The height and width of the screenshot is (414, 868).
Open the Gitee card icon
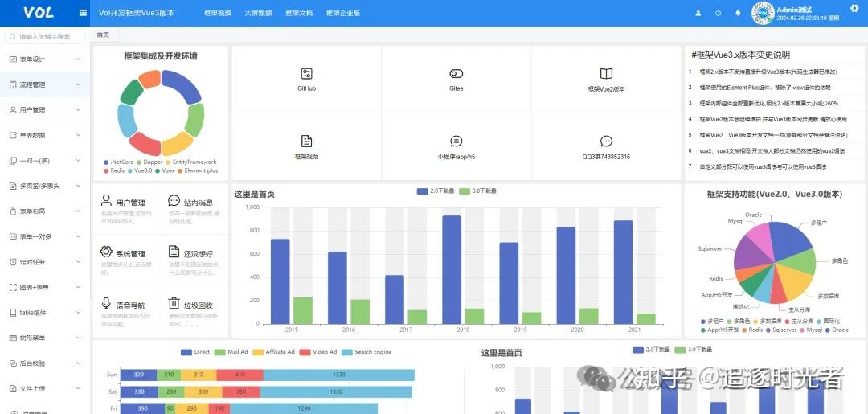[457, 74]
